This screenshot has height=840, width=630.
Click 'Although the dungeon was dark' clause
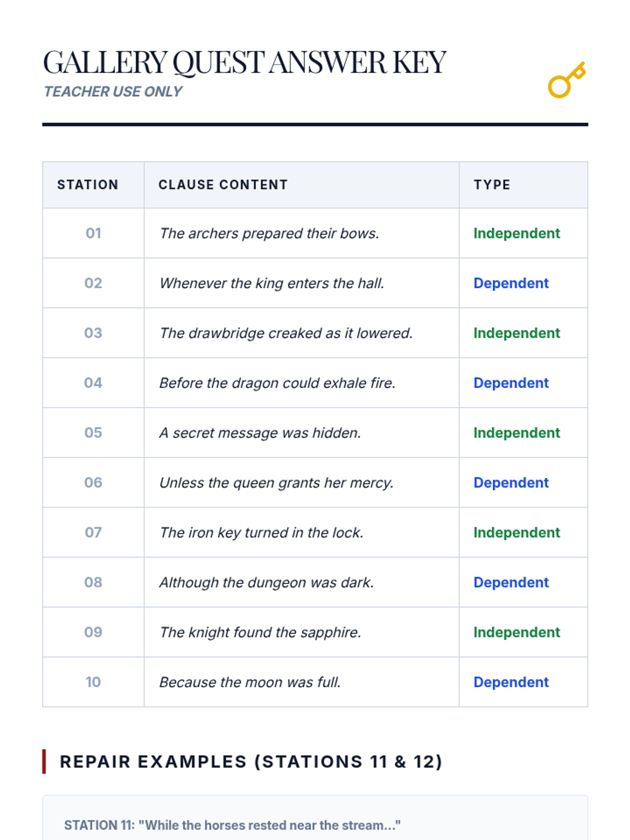point(267,582)
